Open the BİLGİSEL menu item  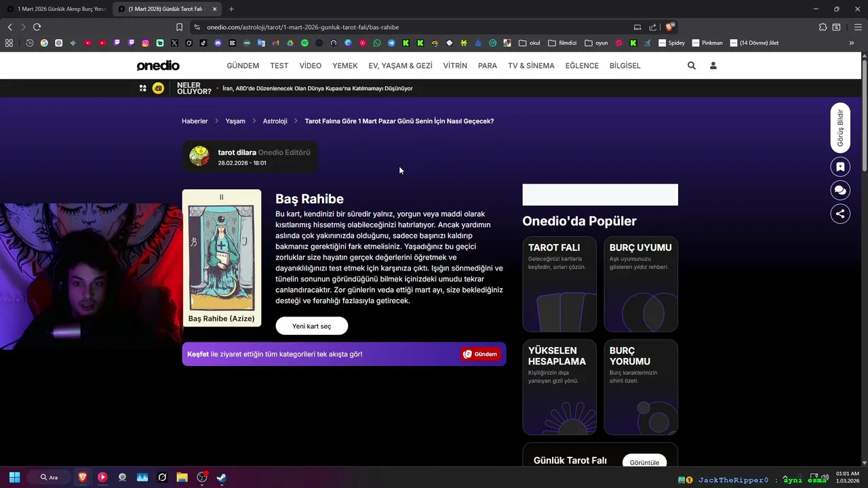625,66
